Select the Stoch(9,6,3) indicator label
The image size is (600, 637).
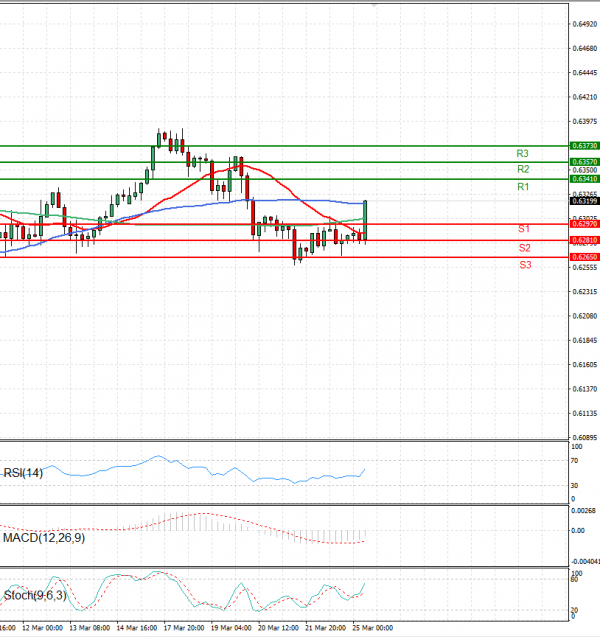click(35, 596)
